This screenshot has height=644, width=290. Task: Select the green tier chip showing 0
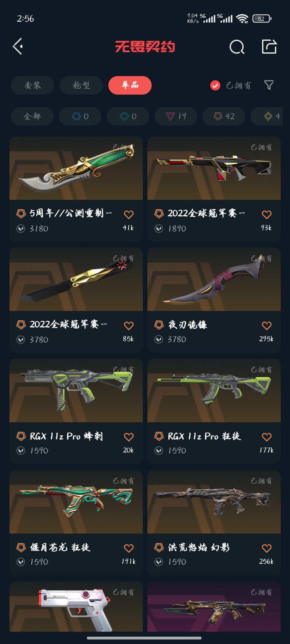pyautogui.click(x=128, y=116)
